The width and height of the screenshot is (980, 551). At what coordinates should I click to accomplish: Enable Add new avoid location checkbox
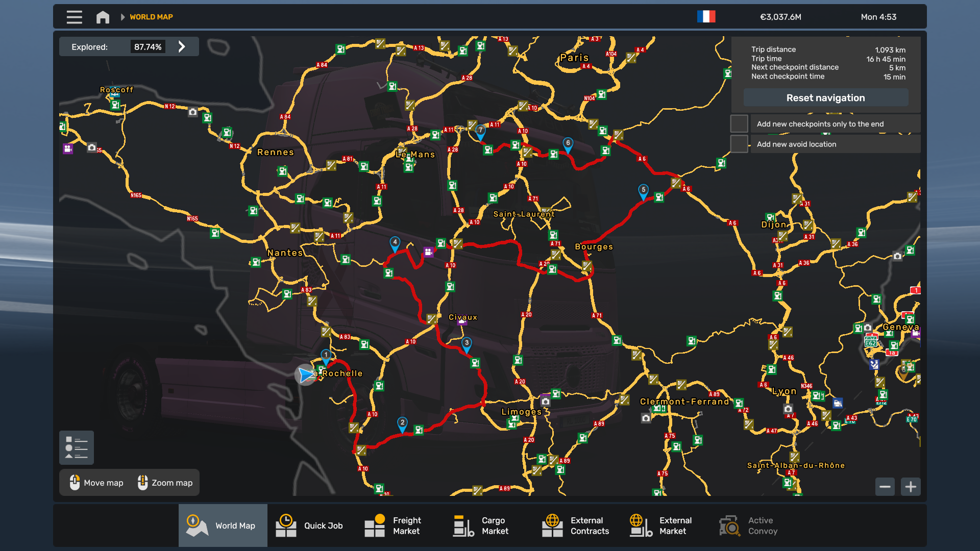(x=739, y=144)
